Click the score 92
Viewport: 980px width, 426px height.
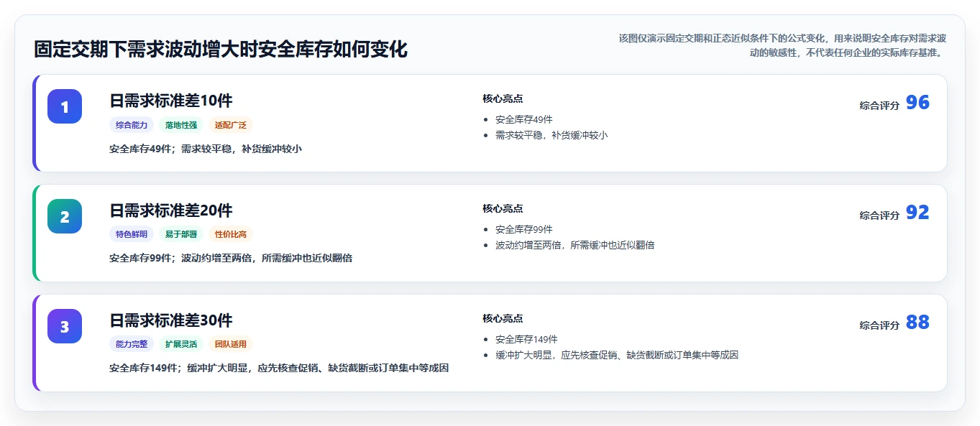(x=917, y=213)
